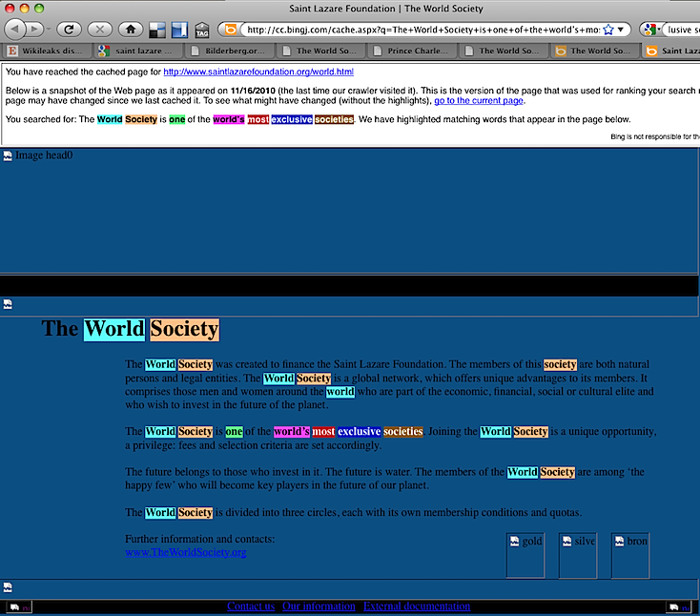This screenshot has width=700, height=616.
Task: Follow the 'go to the current page' link
Action: 479,100
